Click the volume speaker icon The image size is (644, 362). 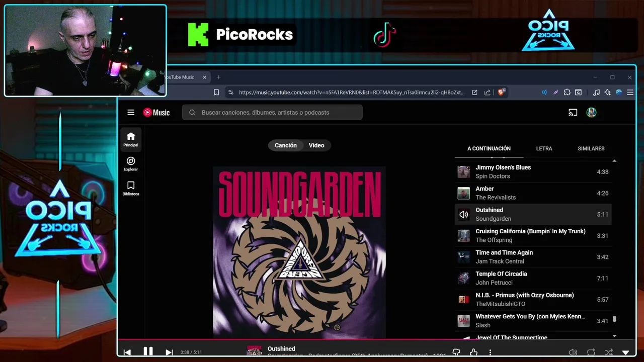[573, 352]
